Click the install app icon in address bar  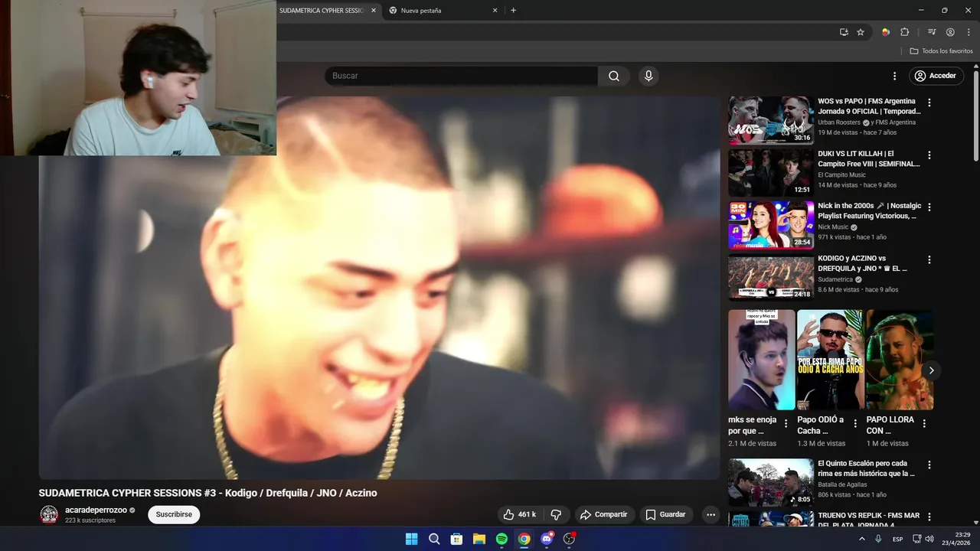(844, 32)
